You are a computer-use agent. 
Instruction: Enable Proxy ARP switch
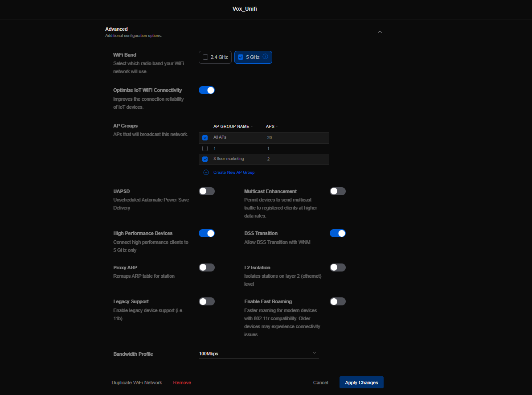(206, 267)
